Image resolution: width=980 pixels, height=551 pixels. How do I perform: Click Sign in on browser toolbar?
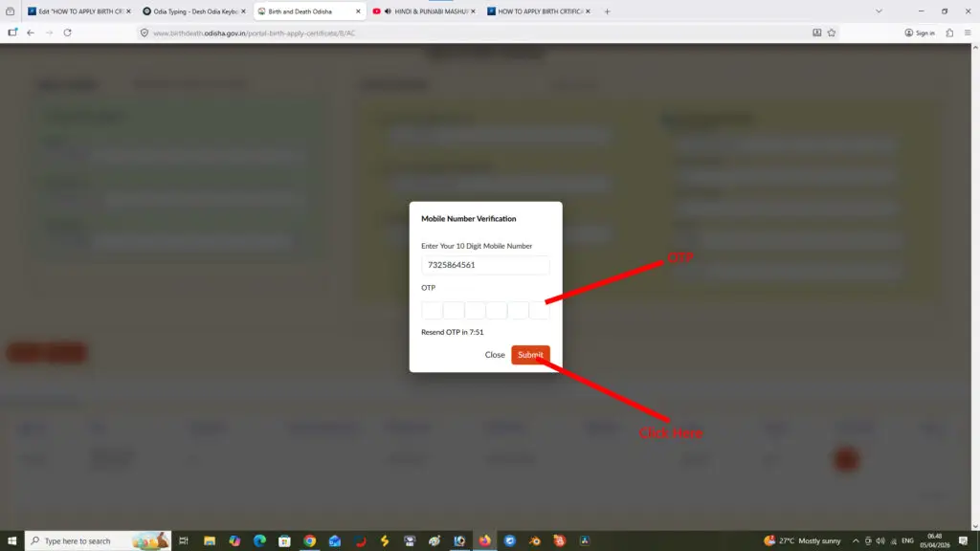point(920,33)
